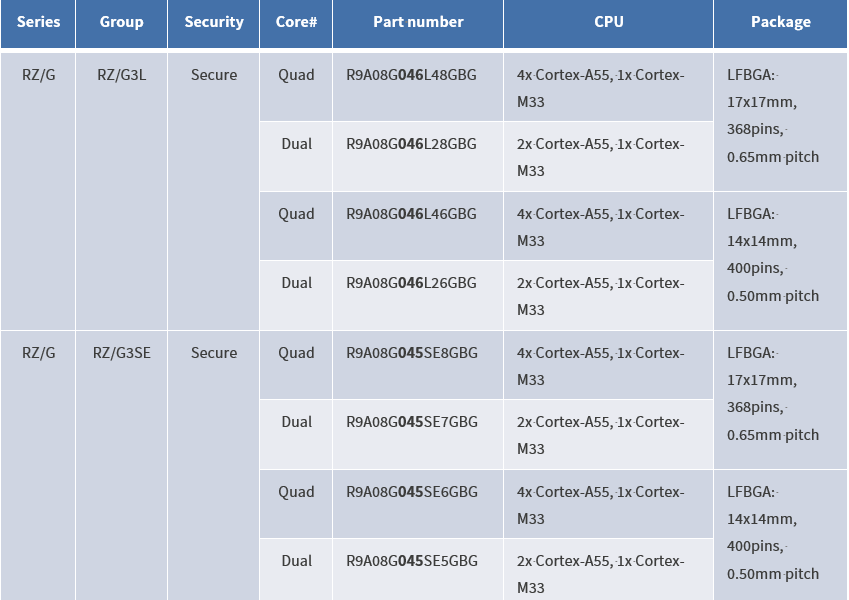This screenshot has height=600, width=849.
Task: Select part number R9A08G045SE8GBG
Action: (412, 353)
